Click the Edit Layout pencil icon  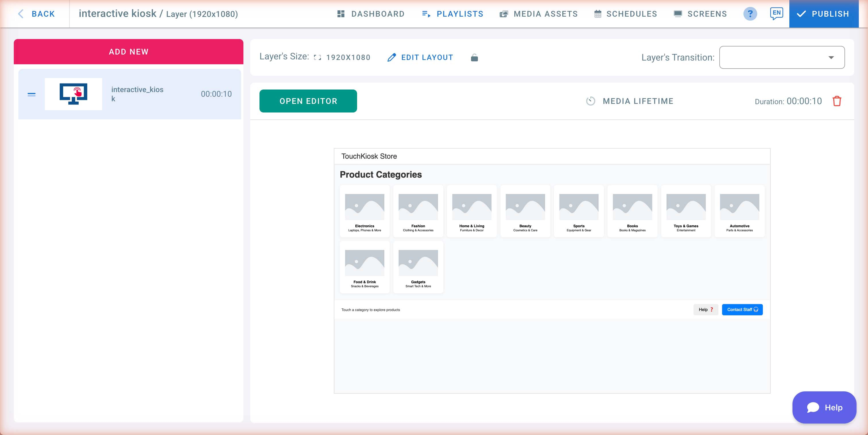point(391,57)
